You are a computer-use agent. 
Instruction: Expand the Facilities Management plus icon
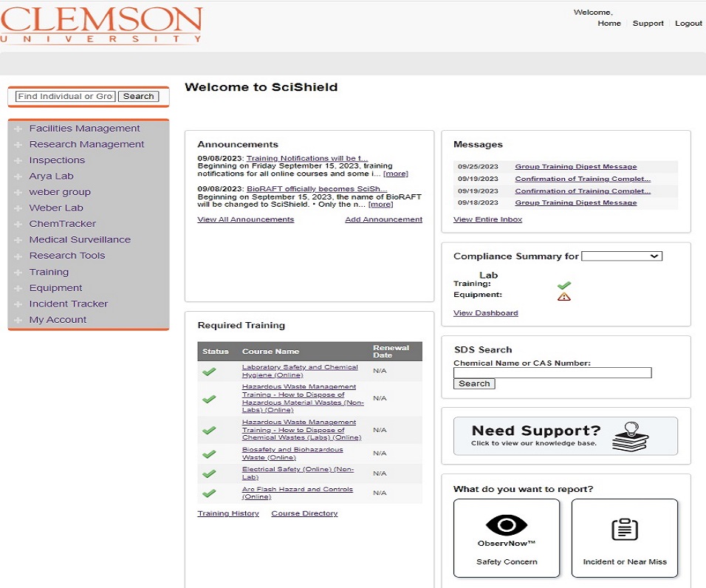(18, 129)
